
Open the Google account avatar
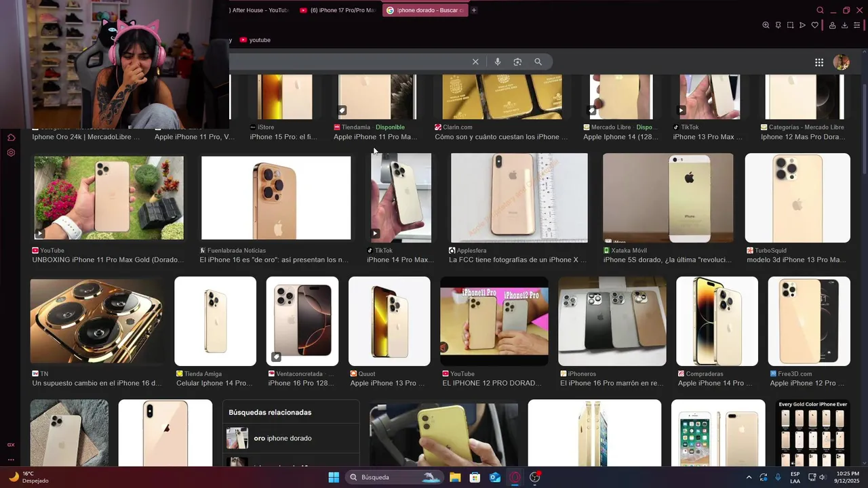(841, 62)
